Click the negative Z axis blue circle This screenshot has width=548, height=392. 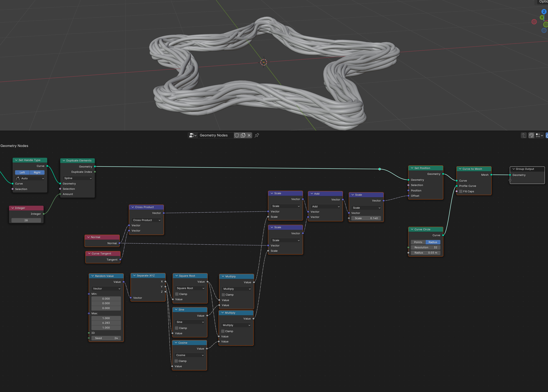544,30
